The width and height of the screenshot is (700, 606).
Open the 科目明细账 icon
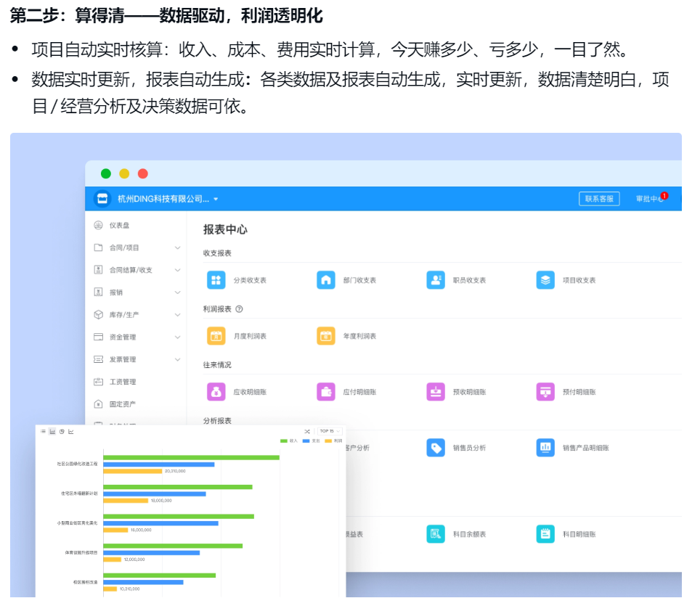tap(545, 533)
